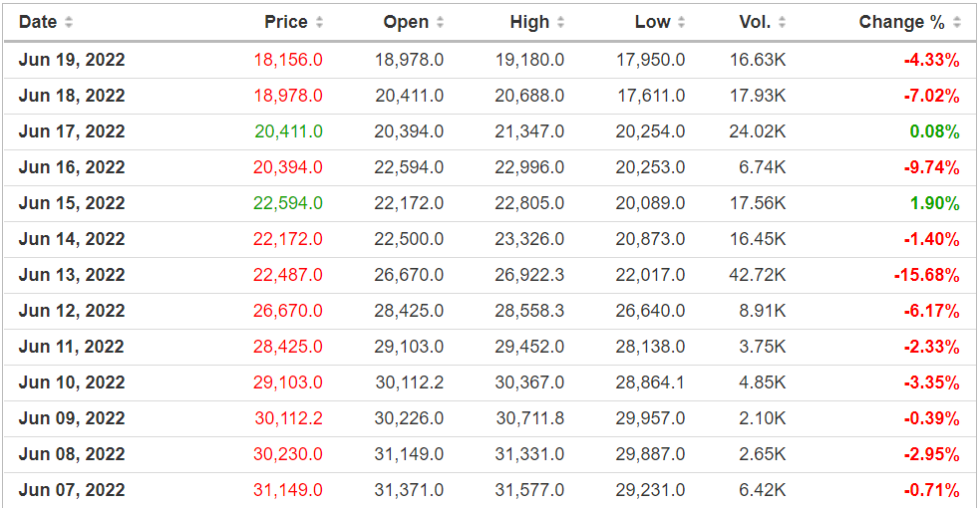Click the change value -0.71%

coord(932,490)
